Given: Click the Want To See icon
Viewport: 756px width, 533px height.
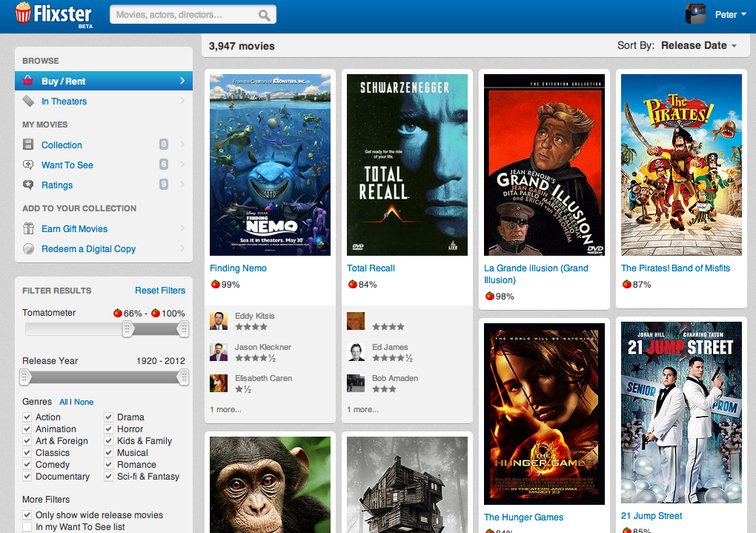Looking at the screenshot, I should click(x=28, y=165).
